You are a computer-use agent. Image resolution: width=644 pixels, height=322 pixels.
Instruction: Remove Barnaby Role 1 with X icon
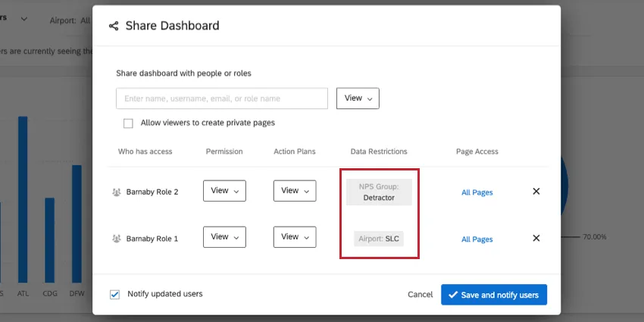[536, 238]
